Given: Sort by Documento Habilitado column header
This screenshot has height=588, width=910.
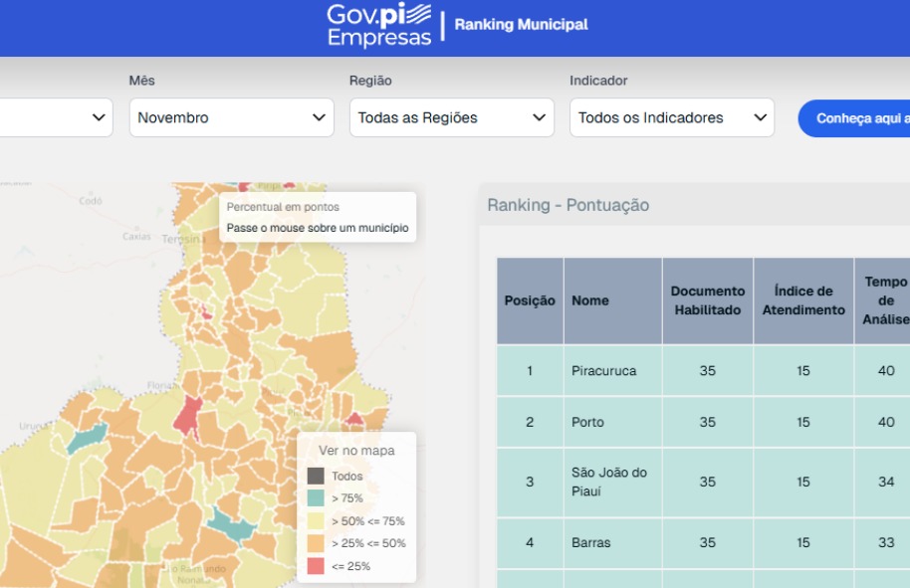Looking at the screenshot, I should [x=707, y=300].
